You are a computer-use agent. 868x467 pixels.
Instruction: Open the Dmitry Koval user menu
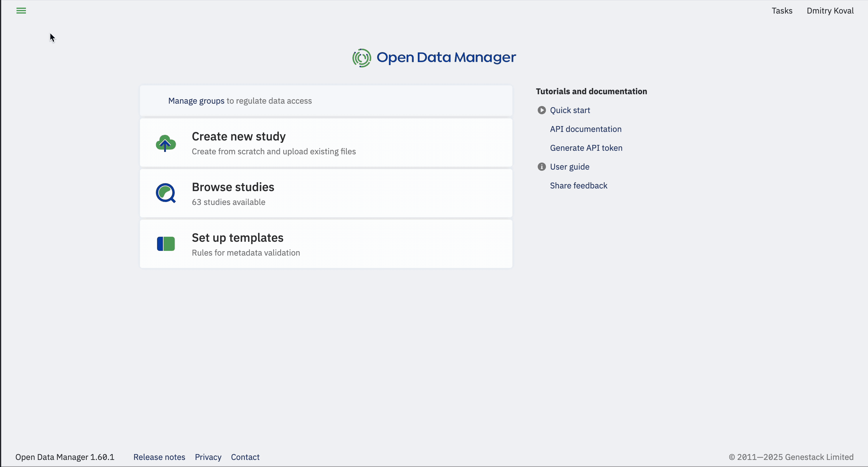pyautogui.click(x=830, y=11)
